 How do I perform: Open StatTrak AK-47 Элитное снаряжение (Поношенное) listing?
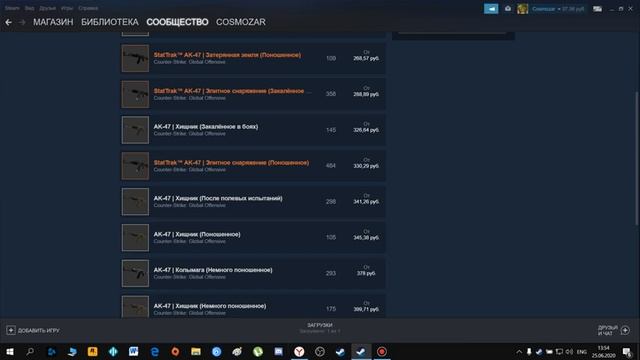pos(253,166)
